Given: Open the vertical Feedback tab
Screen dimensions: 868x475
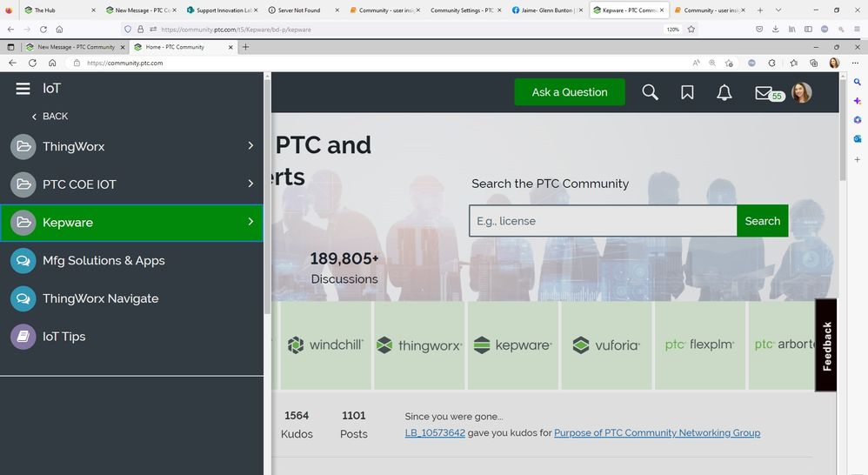Looking at the screenshot, I should tap(826, 345).
